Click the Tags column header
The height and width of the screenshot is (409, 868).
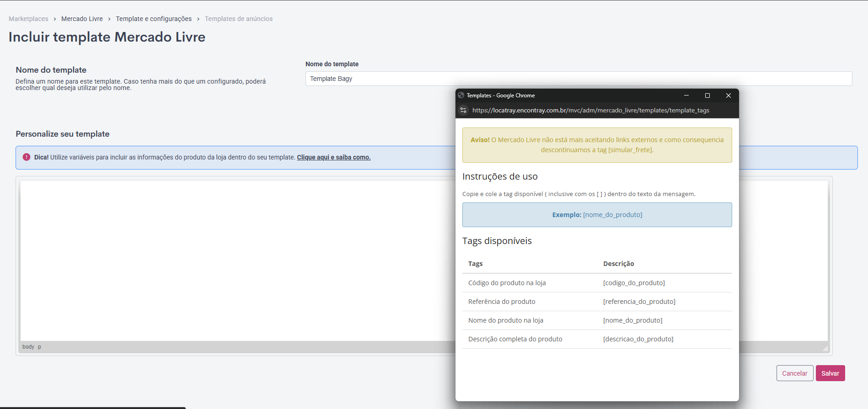(475, 264)
